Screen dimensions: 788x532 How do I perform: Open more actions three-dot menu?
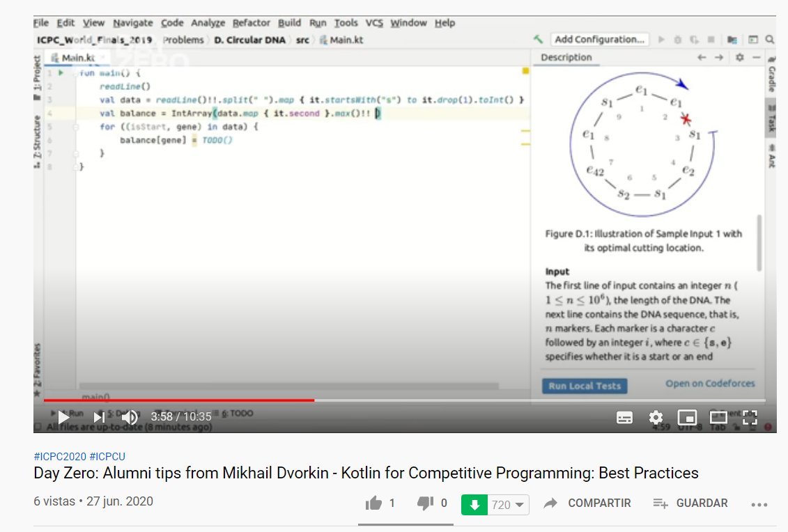[x=759, y=504]
